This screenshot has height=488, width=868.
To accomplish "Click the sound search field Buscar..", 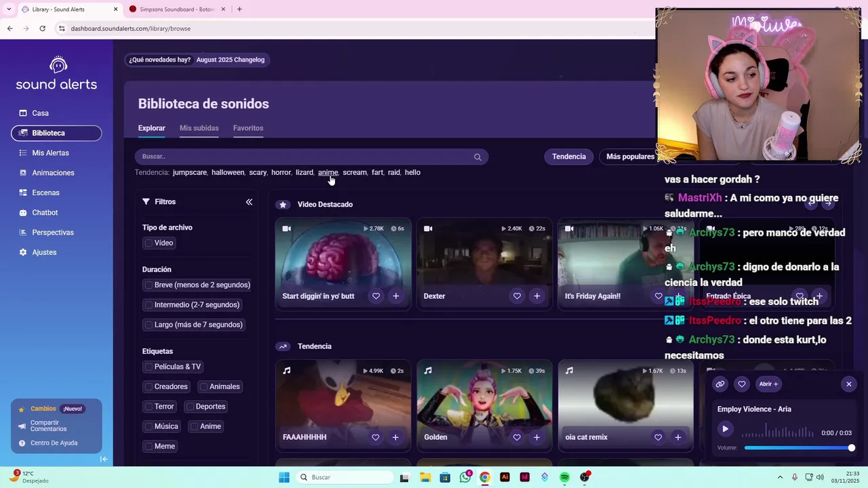I will click(311, 157).
